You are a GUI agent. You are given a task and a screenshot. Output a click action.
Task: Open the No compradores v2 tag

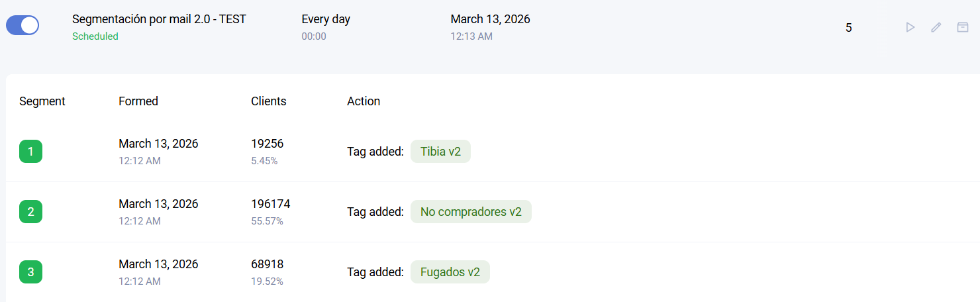point(471,212)
